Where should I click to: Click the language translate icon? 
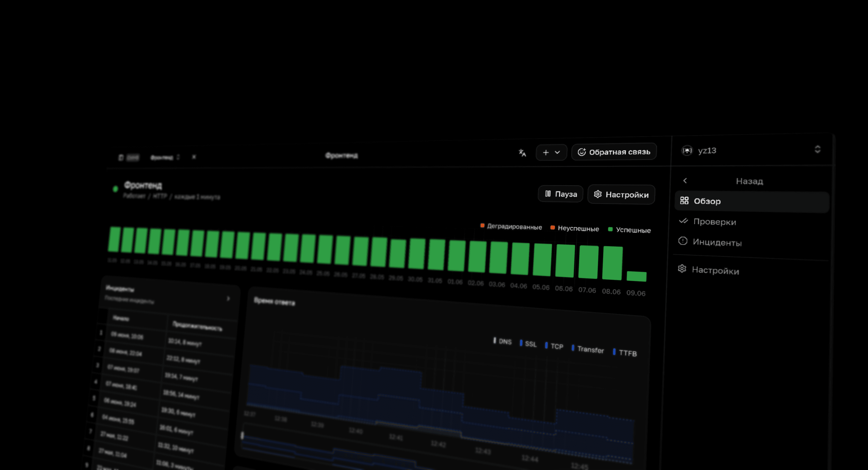click(x=522, y=153)
